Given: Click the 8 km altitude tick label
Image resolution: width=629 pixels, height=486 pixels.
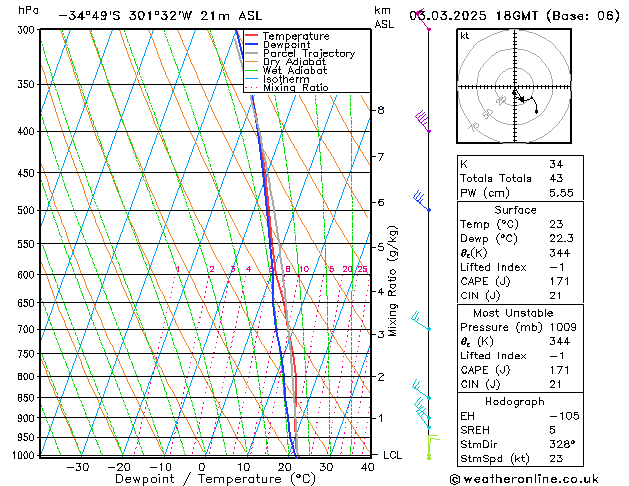Looking at the screenshot, I should (x=381, y=110).
